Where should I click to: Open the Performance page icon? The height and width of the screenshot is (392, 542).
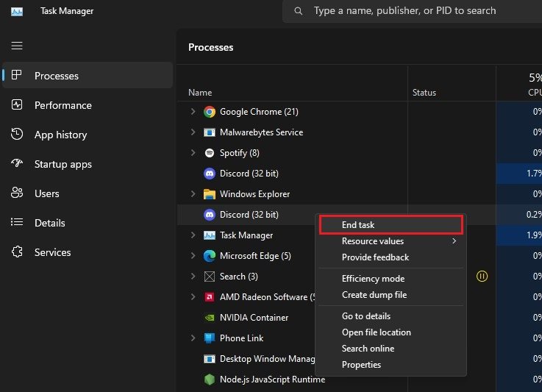pyautogui.click(x=17, y=105)
